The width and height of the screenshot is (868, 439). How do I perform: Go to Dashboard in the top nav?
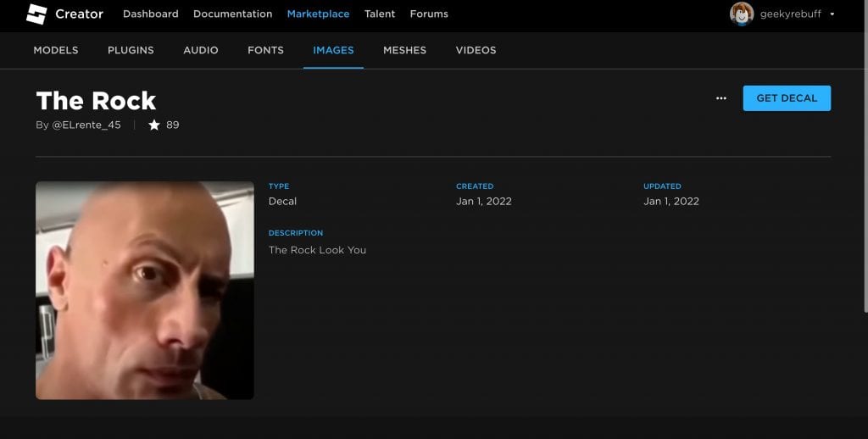point(151,14)
